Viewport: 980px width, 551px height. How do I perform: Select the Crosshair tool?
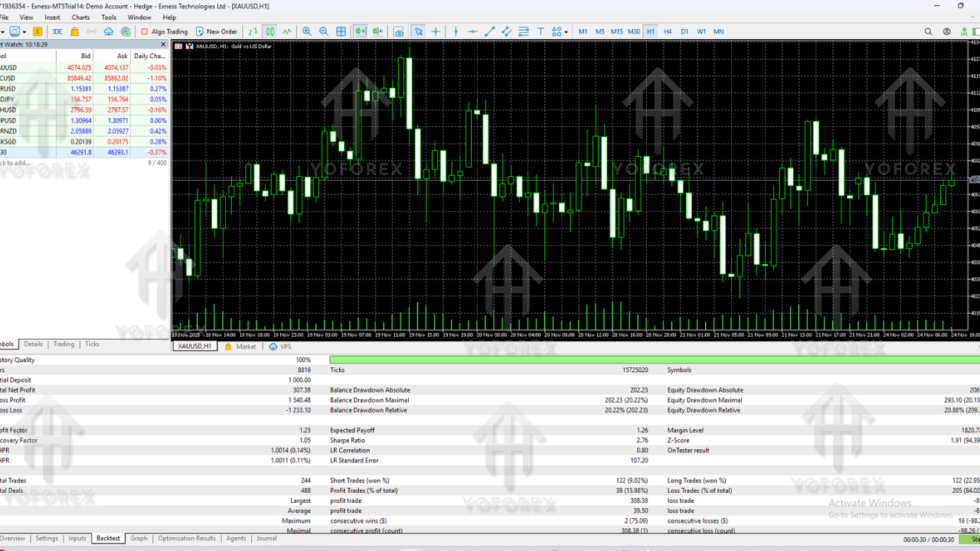pos(436,31)
